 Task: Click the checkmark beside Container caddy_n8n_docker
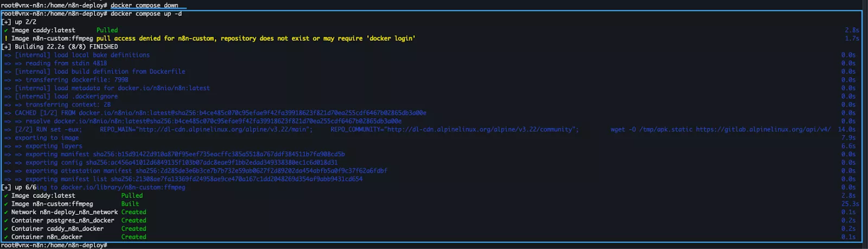pyautogui.click(x=6, y=228)
